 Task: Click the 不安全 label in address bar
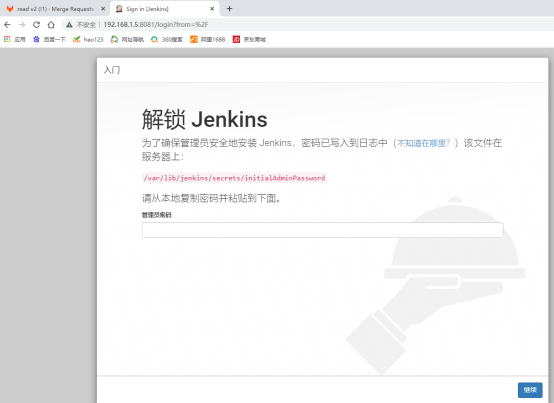pyautogui.click(x=86, y=24)
